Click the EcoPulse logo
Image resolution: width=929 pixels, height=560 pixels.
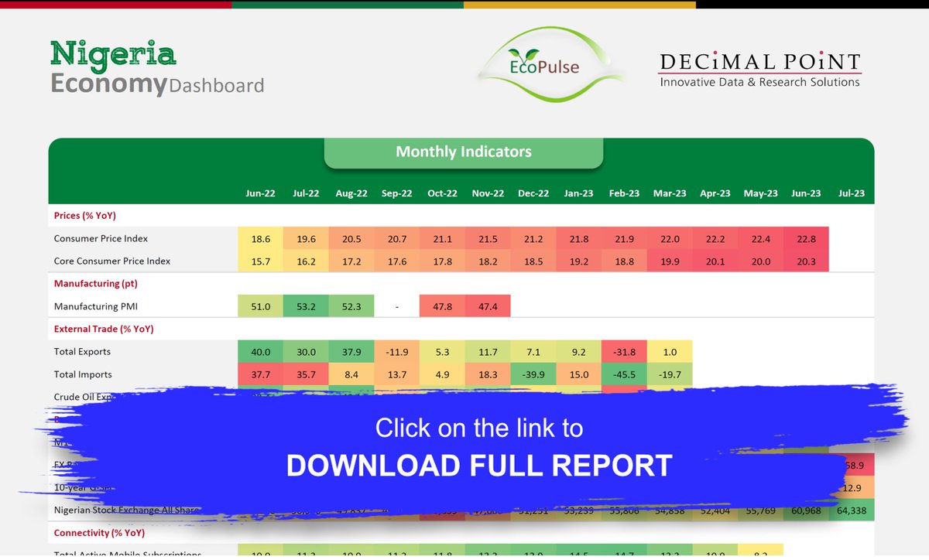click(550, 67)
